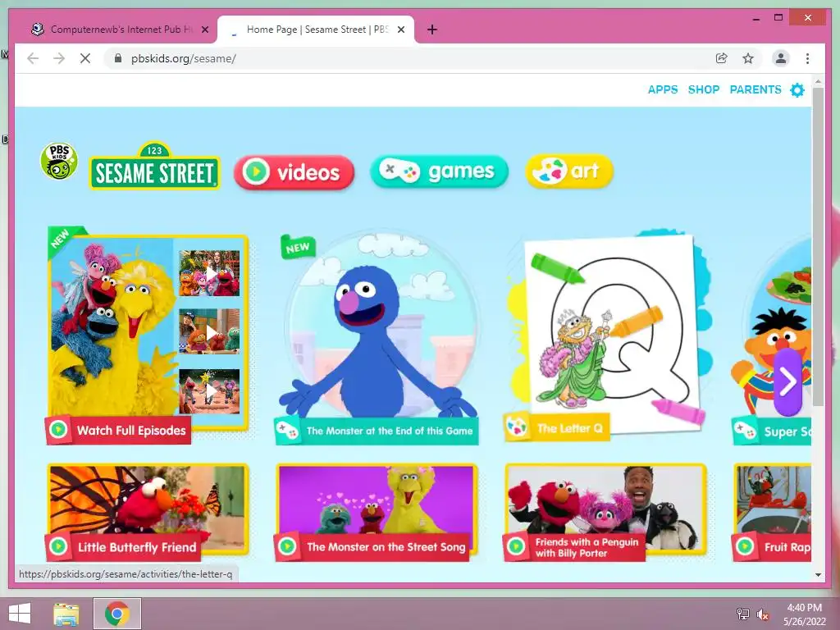Open the Windows Start menu
This screenshot has height=630, width=840.
20,614
